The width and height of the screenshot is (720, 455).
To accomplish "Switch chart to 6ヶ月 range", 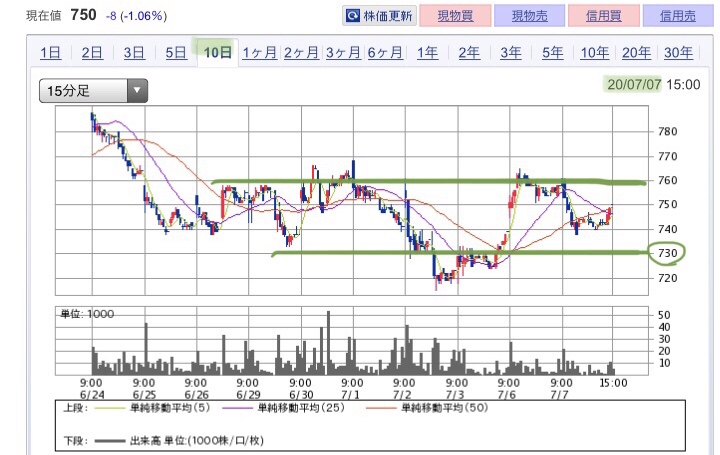I will [385, 53].
